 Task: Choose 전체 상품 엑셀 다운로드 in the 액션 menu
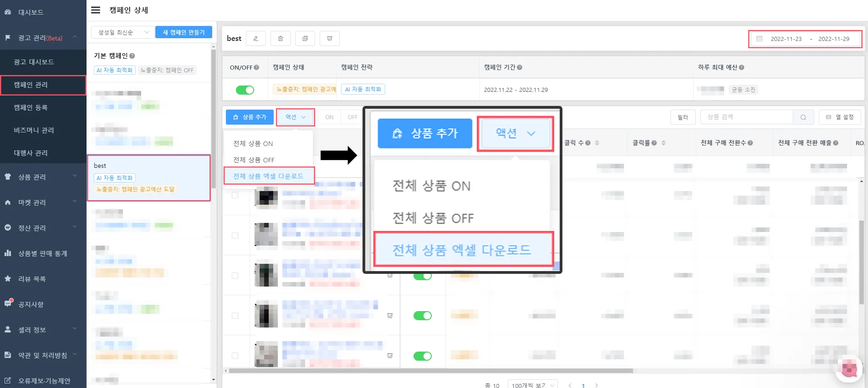[x=268, y=176]
